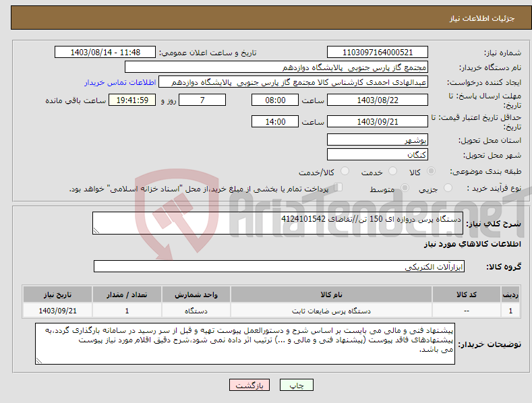Click the response deadline date 1403/08/22

click(x=378, y=100)
